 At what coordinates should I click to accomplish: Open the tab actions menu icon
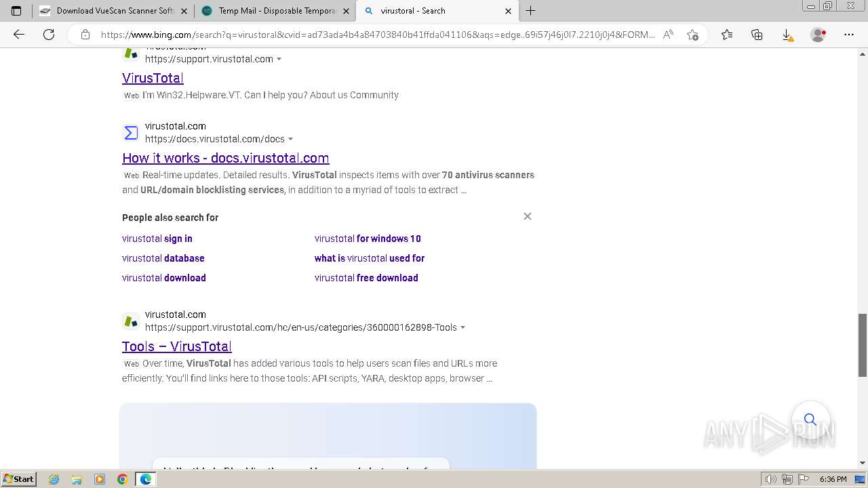(x=16, y=11)
